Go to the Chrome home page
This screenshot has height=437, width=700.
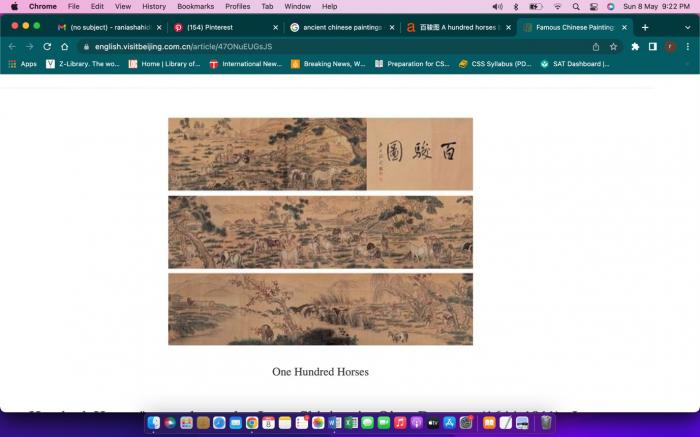coord(65,46)
